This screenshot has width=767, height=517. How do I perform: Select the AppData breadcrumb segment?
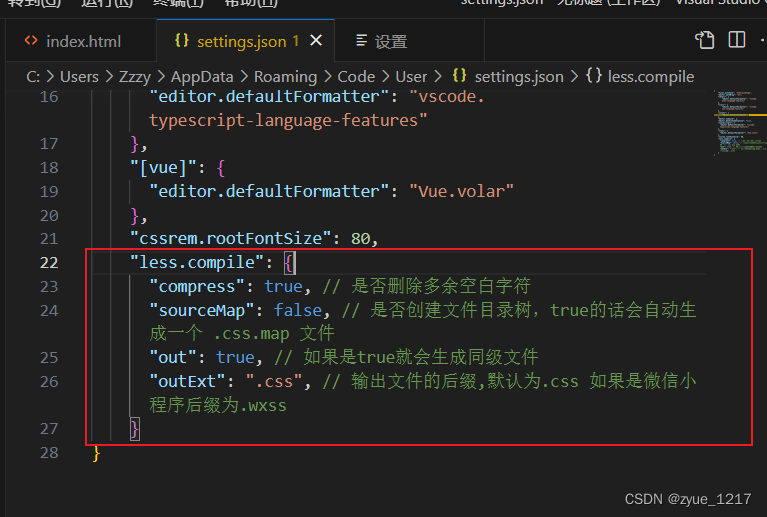[x=202, y=77]
